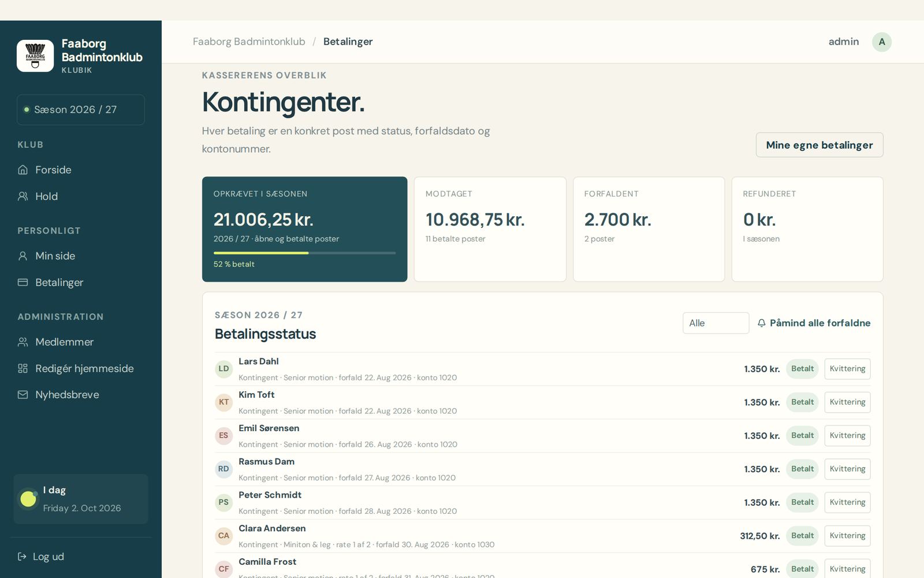Click the RD avatar for Rasmus Dam
This screenshot has width=924, height=578.
(223, 469)
